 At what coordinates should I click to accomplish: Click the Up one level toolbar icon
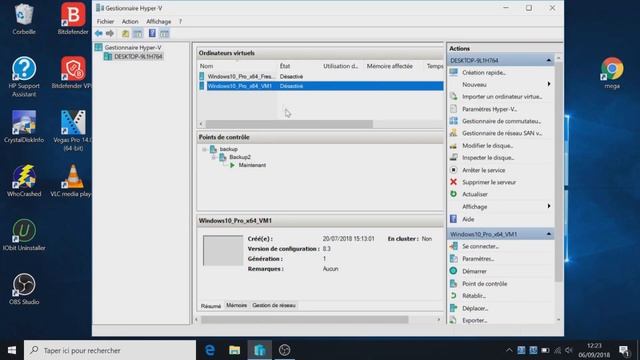tap(125, 33)
